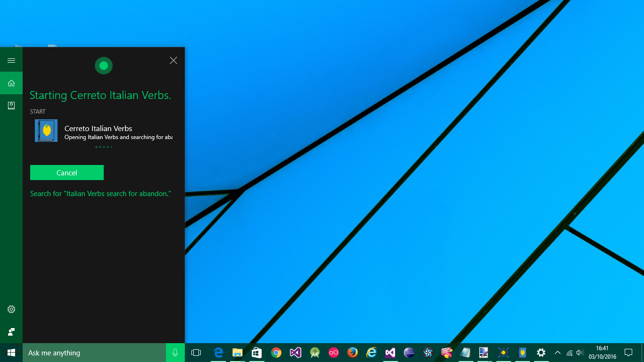The width and height of the screenshot is (644, 362).
Task: Open the Action Center notifications
Action: click(628, 353)
